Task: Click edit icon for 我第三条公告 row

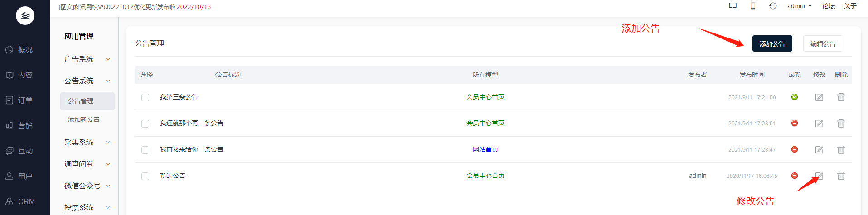Action: pos(819,97)
